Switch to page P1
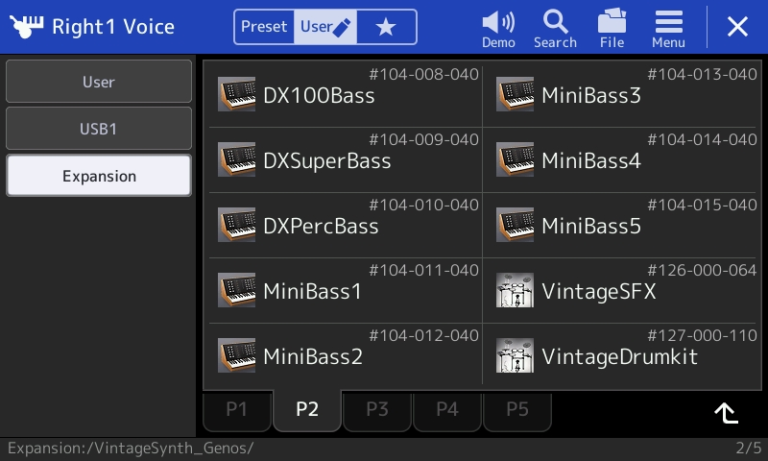The width and height of the screenshot is (768, 461). (237, 410)
